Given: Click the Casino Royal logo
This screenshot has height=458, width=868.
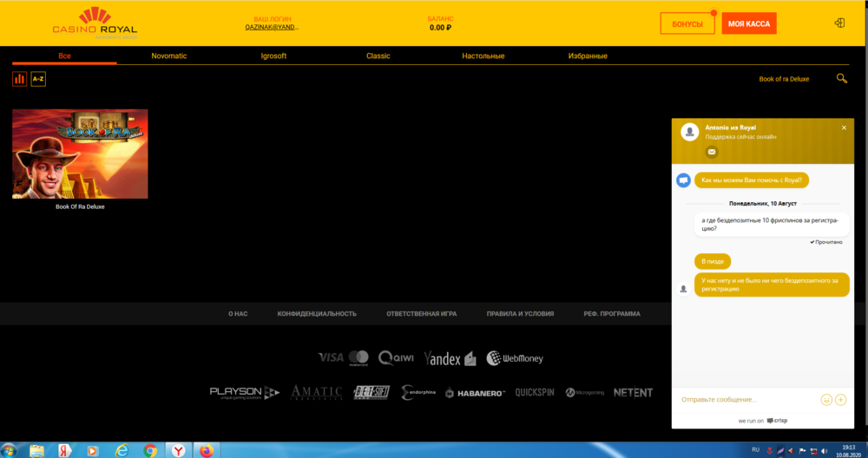Looking at the screenshot, I should pos(95,23).
